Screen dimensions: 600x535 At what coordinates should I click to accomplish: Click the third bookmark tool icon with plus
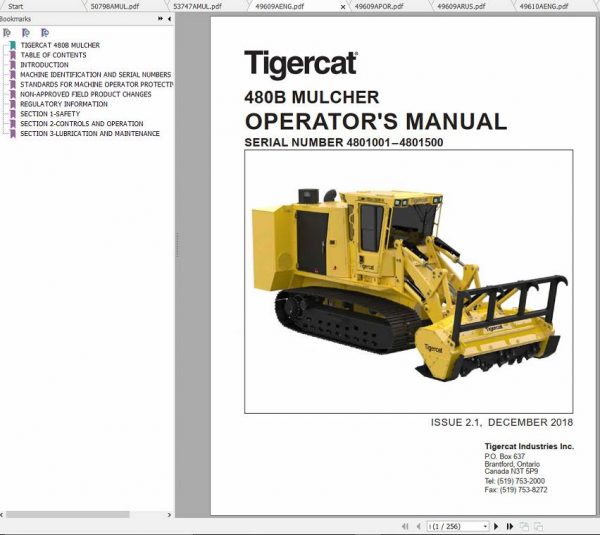pos(45,33)
